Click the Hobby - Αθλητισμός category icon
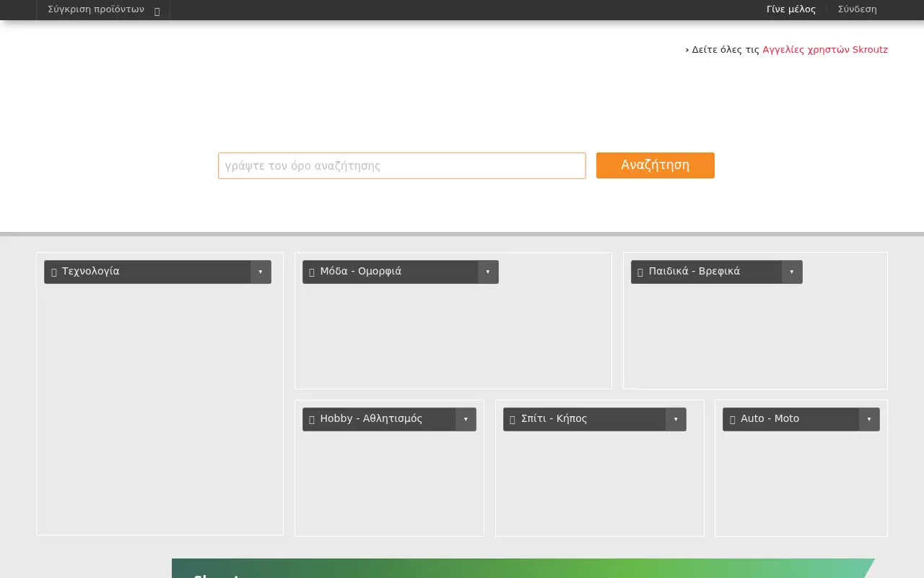Viewport: 924px width, 578px height. [312, 420]
